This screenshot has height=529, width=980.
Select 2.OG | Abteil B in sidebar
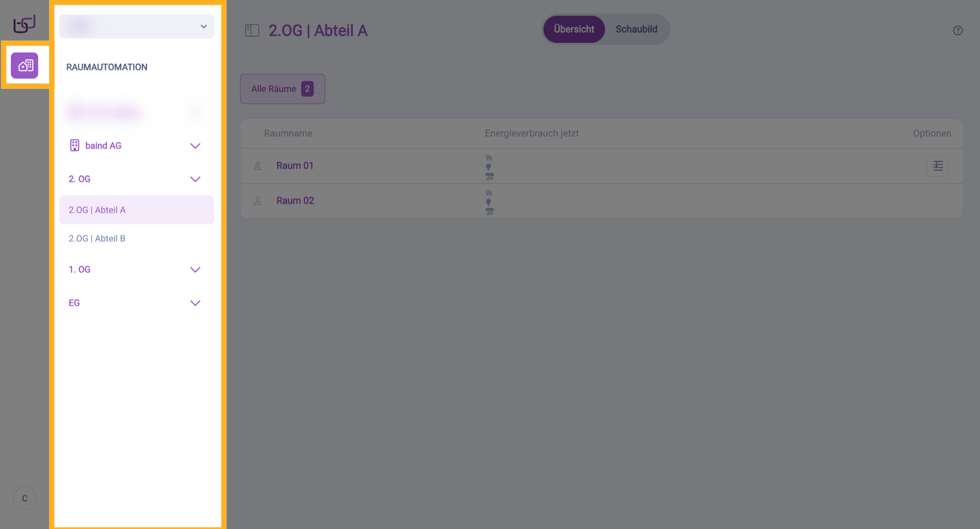(97, 239)
